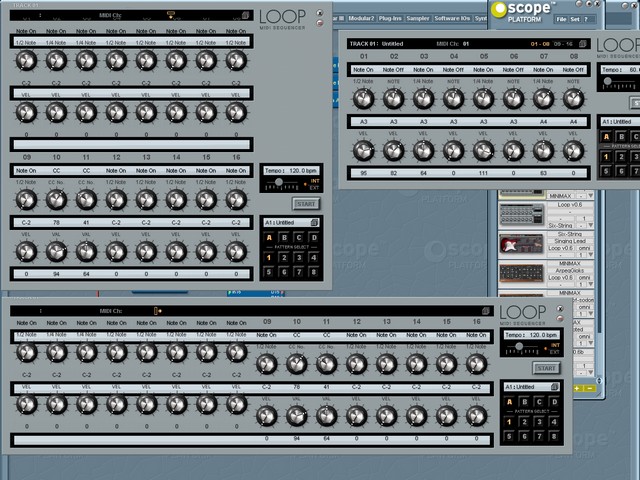This screenshot has height=480, width=640.
Task: Click step 08 note-length knob in Track 01 window
Action: point(573,98)
